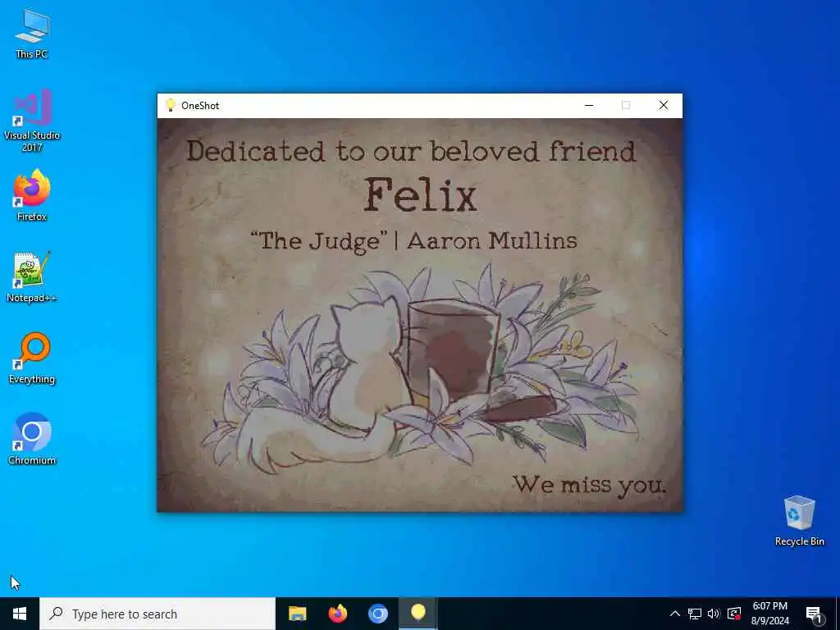
Task: Click the name "Felix" in the dedication
Action: point(420,195)
